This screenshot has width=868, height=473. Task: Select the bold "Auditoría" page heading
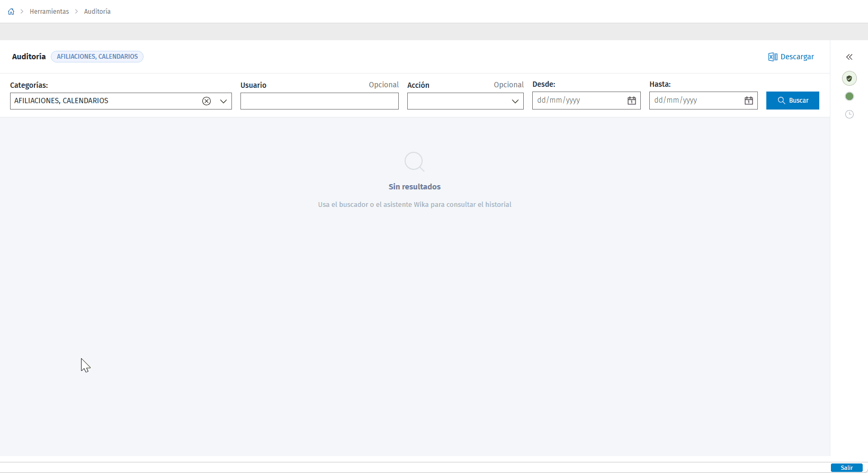pos(29,57)
